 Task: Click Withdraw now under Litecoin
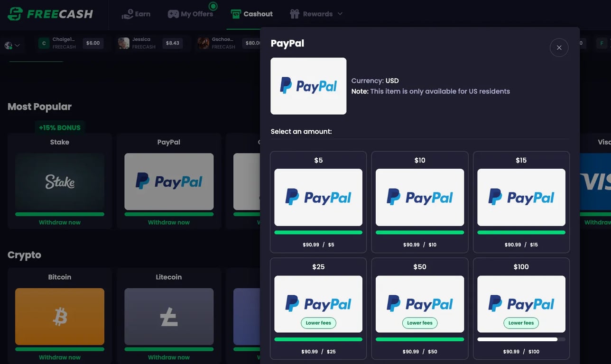(169, 357)
